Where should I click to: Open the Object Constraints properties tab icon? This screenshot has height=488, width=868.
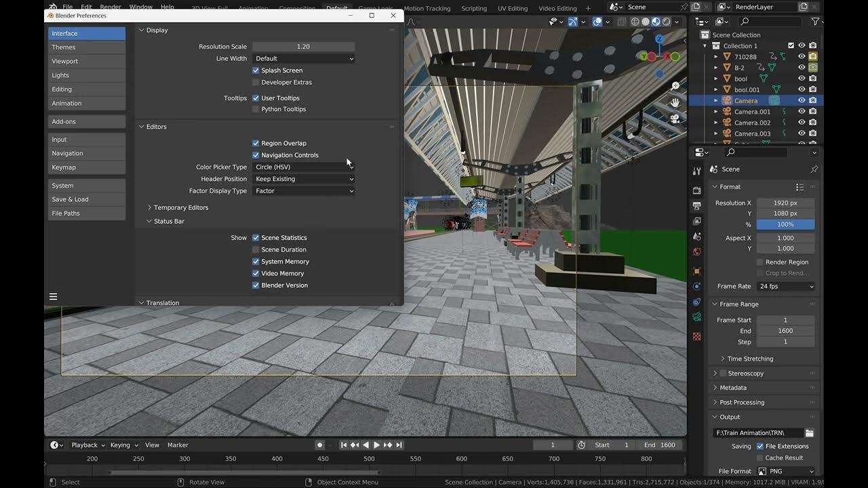(696, 302)
